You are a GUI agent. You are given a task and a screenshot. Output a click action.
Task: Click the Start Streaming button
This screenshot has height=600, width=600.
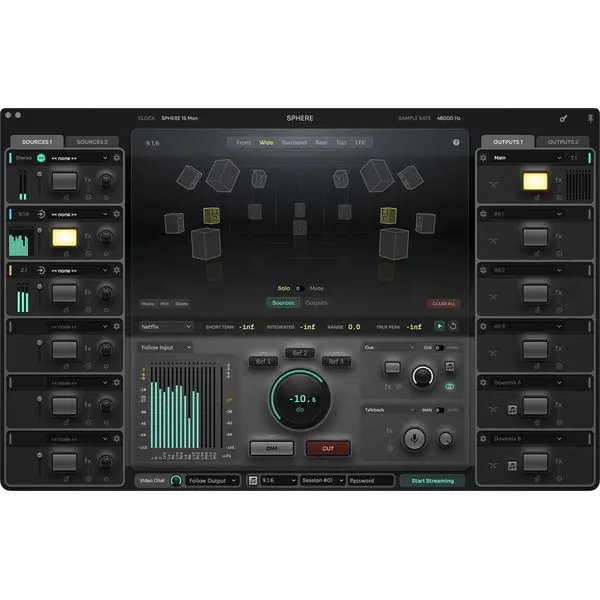point(432,481)
